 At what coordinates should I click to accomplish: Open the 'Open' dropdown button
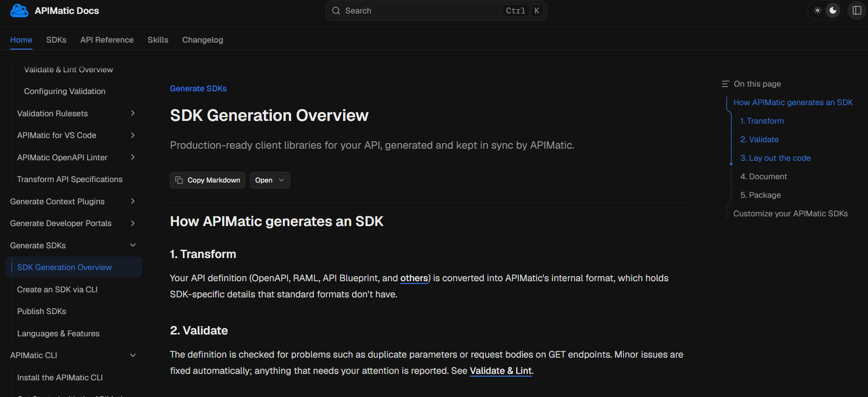(x=270, y=180)
